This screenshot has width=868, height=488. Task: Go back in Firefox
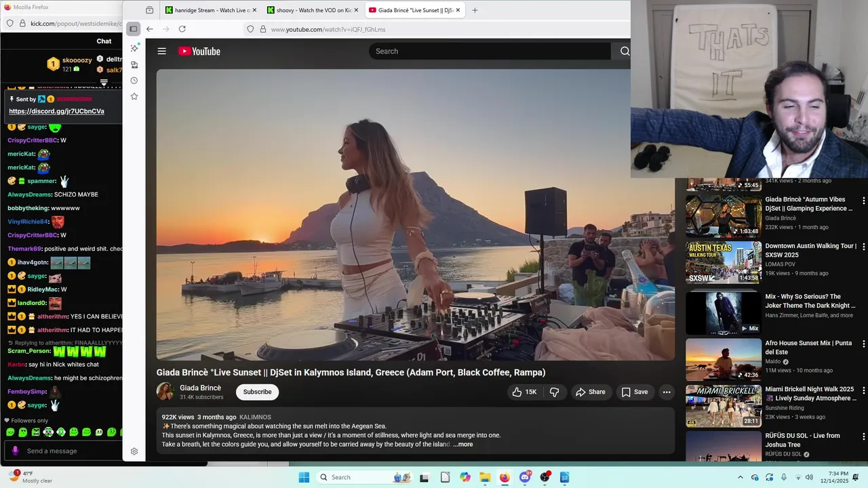pos(149,29)
